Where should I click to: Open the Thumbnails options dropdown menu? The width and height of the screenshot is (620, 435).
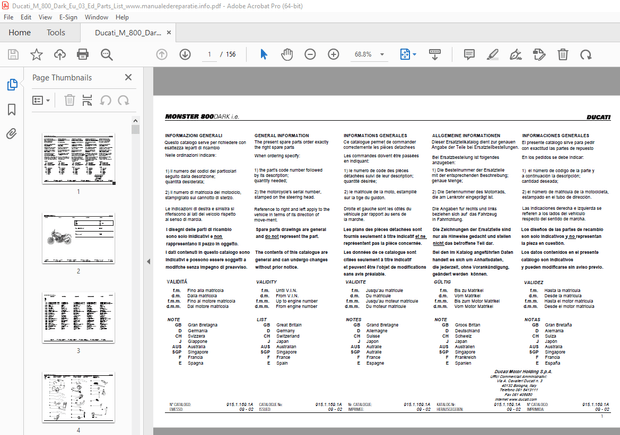41,100
